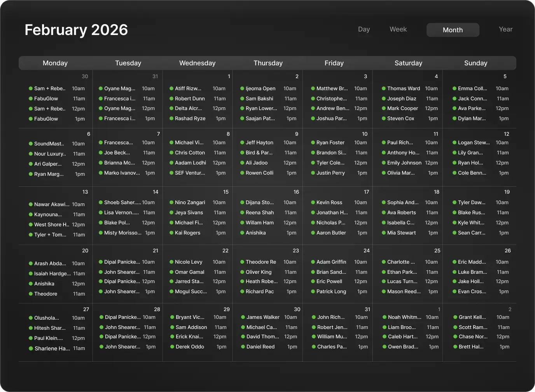The height and width of the screenshot is (392, 535).
Task: Open the Emily Johnson 12pm event
Action: click(x=409, y=163)
